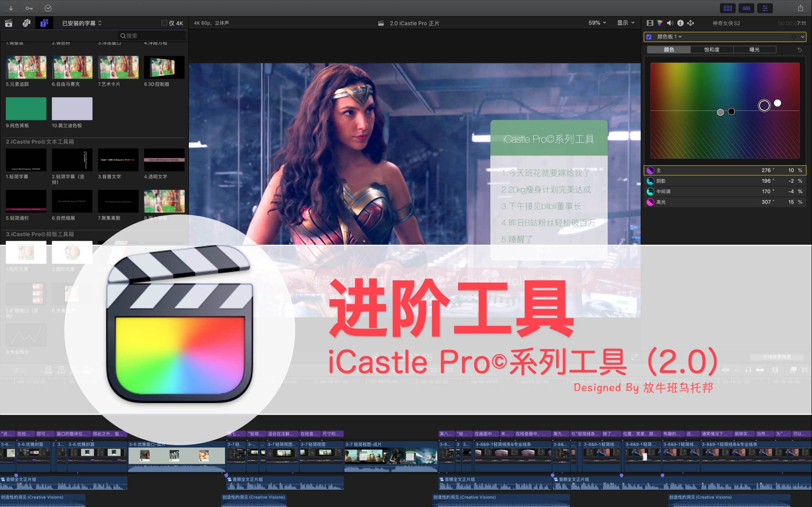Show background tasks checkmark icon
The image size is (812, 507).
pyautogui.click(x=48, y=8)
